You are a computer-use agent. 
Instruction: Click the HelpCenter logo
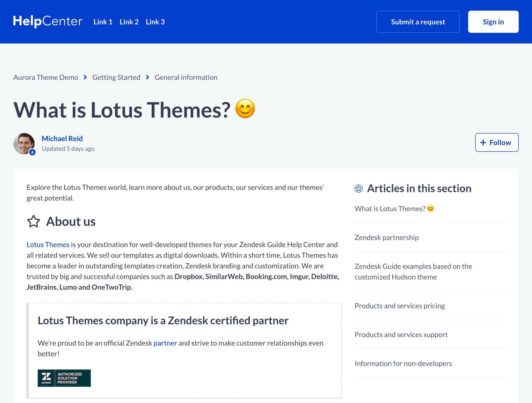[x=48, y=22]
